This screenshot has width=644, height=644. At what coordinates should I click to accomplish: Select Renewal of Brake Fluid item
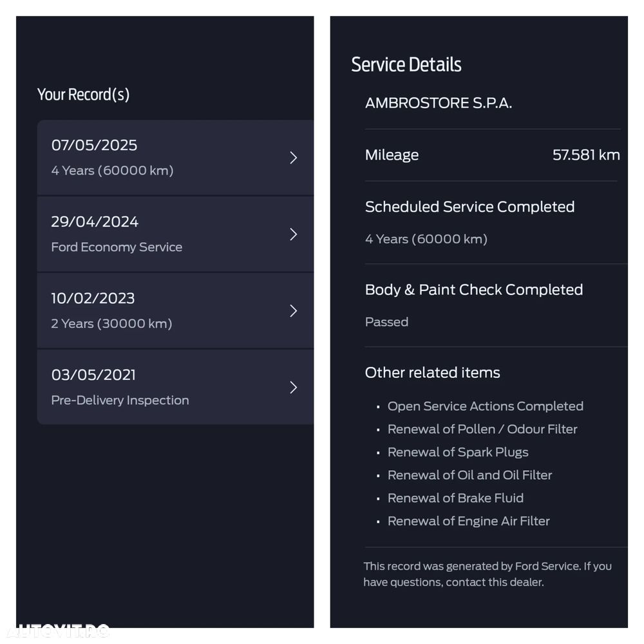click(x=455, y=498)
